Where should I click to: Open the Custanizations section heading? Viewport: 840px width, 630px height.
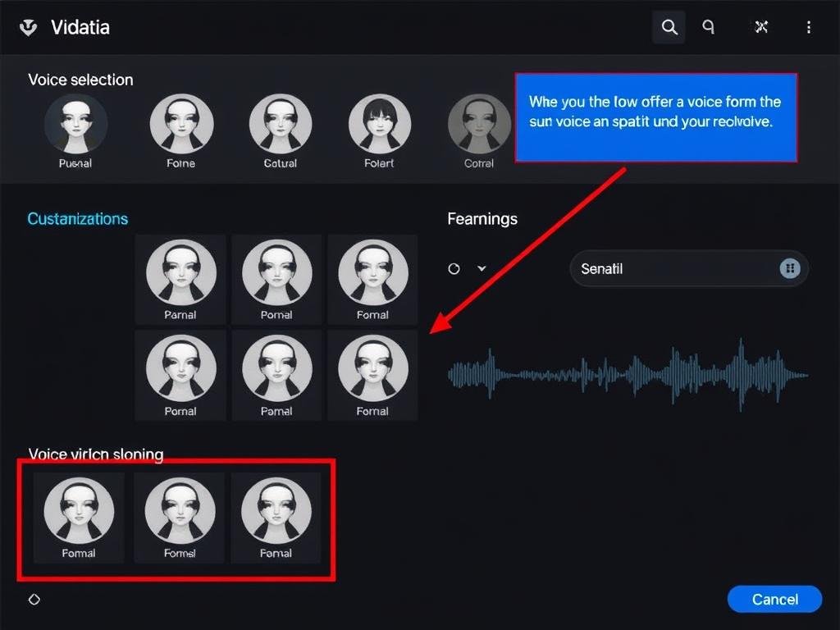(x=78, y=219)
